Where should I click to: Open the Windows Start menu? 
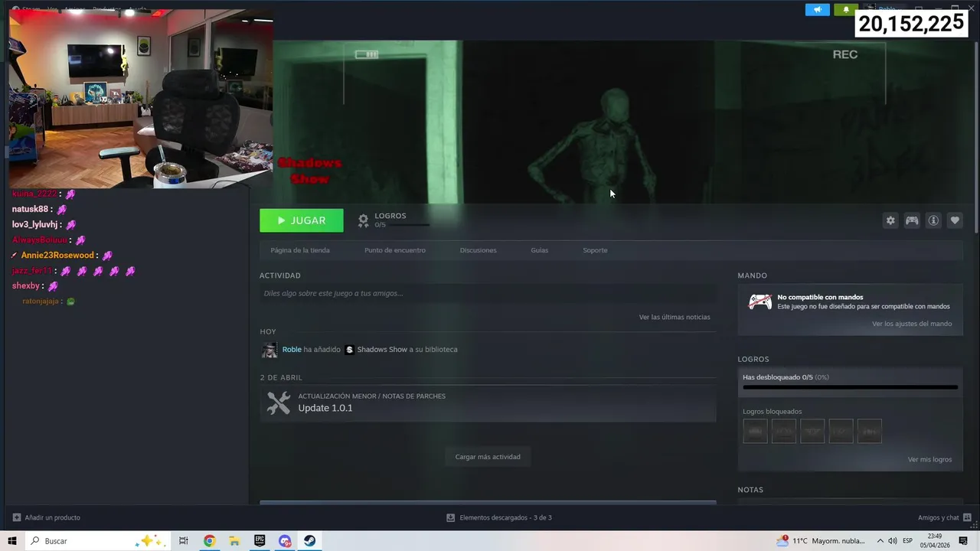12,541
